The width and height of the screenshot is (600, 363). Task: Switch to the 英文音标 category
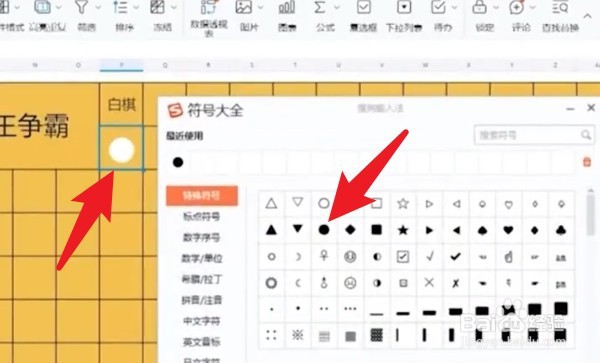(202, 342)
